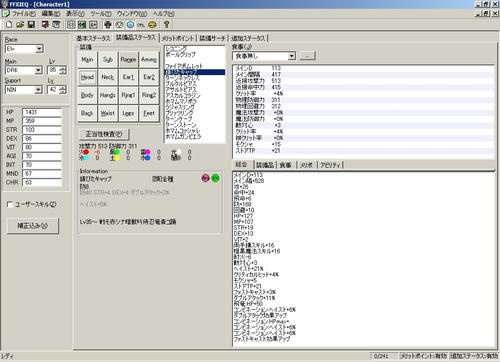Click the New file toolbar icon
This screenshot has width=500, height=362.
9,25
